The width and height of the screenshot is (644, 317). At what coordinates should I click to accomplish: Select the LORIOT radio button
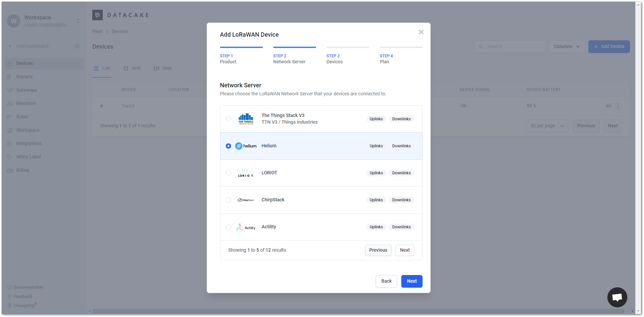[228, 173]
